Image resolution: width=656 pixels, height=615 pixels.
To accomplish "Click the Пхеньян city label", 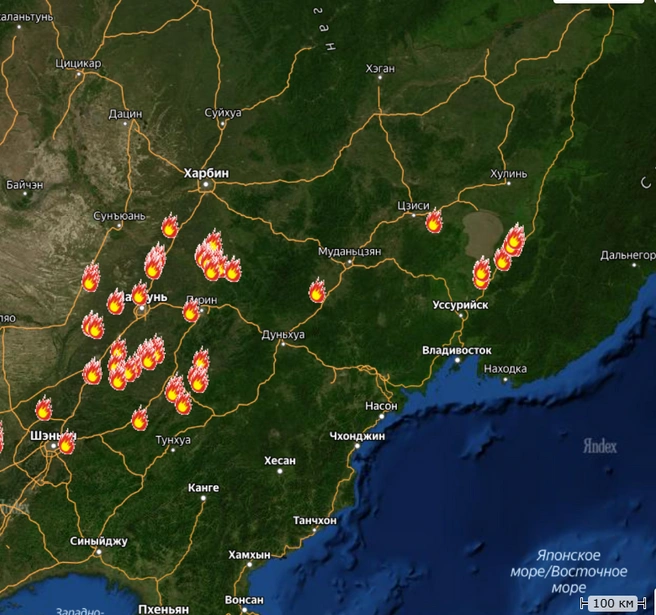I will (x=164, y=609).
